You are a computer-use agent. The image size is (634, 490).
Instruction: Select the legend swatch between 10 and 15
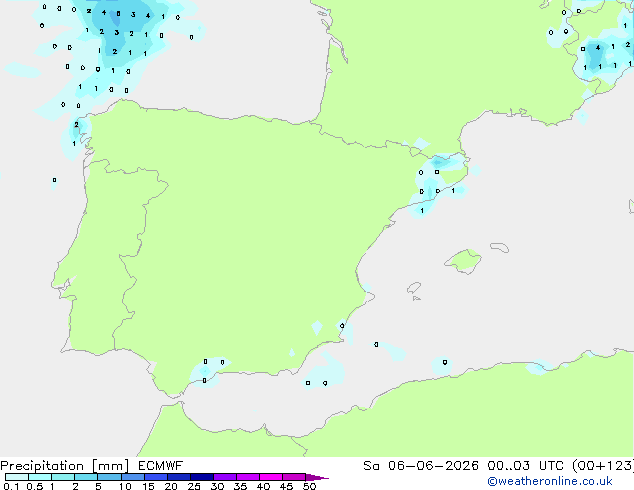tap(132, 477)
